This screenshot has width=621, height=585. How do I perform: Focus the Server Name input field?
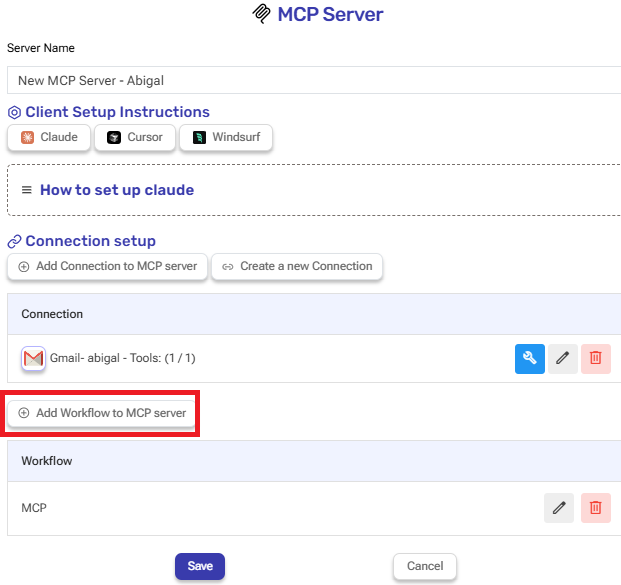click(312, 81)
